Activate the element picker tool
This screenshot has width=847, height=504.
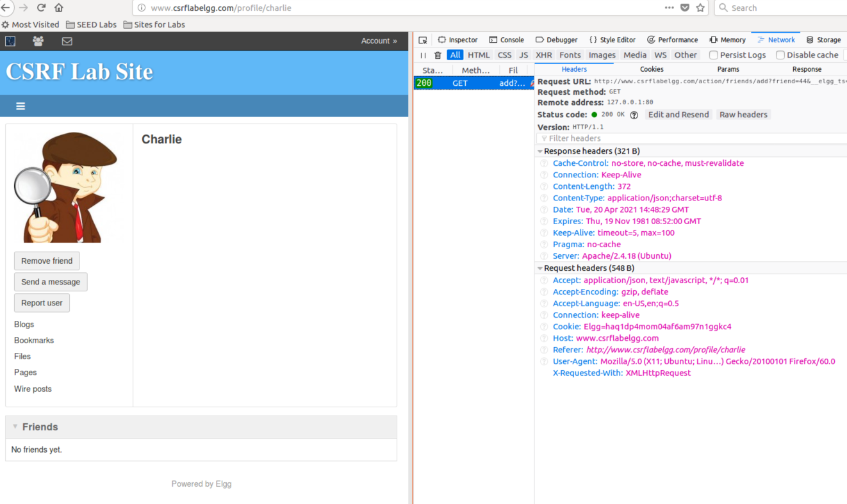(423, 40)
